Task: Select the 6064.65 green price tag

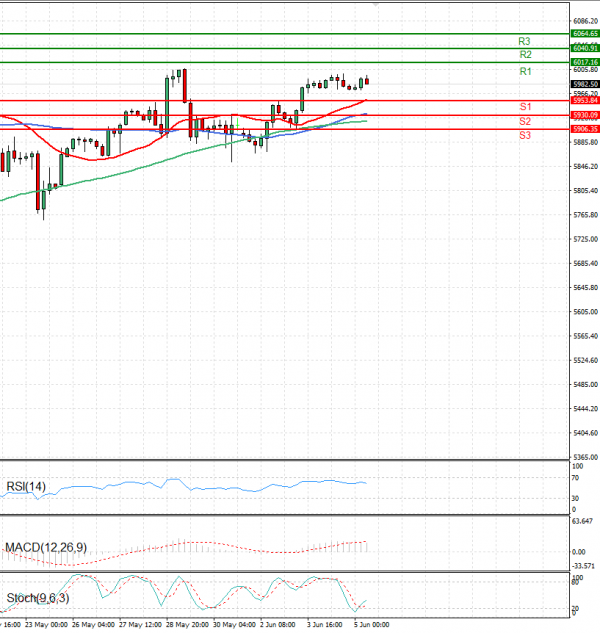Action: tap(585, 34)
